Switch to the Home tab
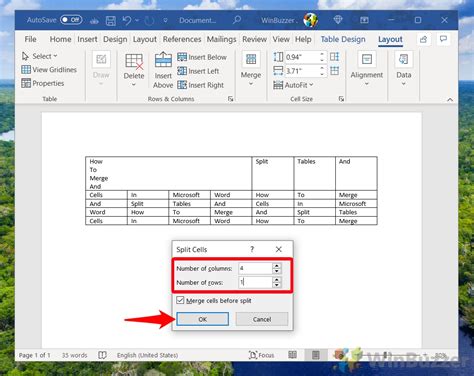The image size is (474, 376). [60, 39]
